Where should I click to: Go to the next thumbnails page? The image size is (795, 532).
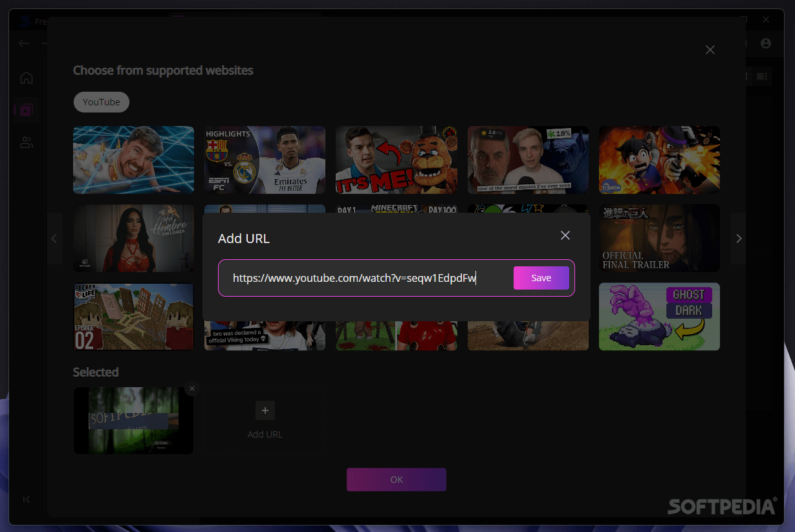tap(739, 239)
